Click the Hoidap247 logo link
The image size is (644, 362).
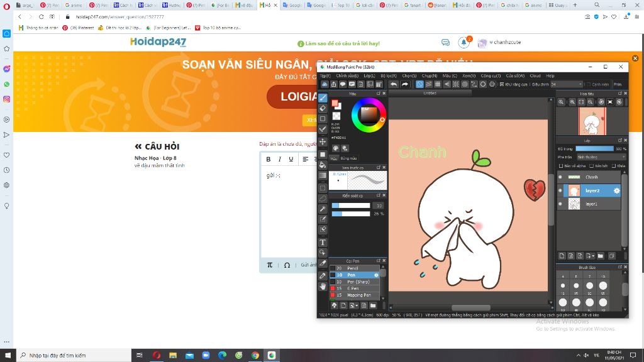(x=158, y=42)
